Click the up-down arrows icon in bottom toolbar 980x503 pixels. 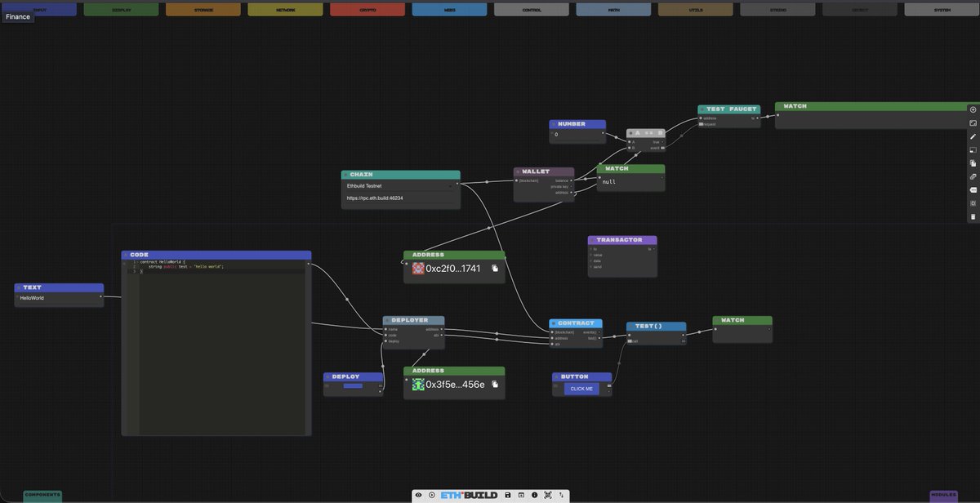[561, 495]
